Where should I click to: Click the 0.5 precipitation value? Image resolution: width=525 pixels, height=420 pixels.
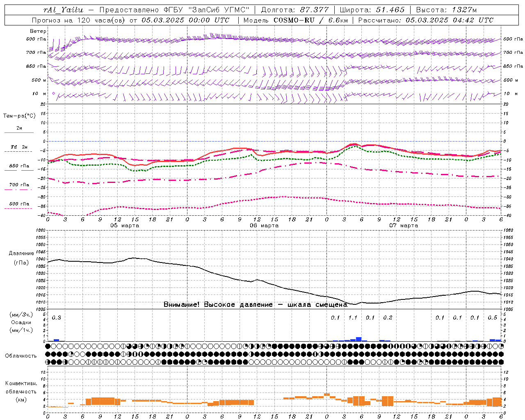(492, 318)
